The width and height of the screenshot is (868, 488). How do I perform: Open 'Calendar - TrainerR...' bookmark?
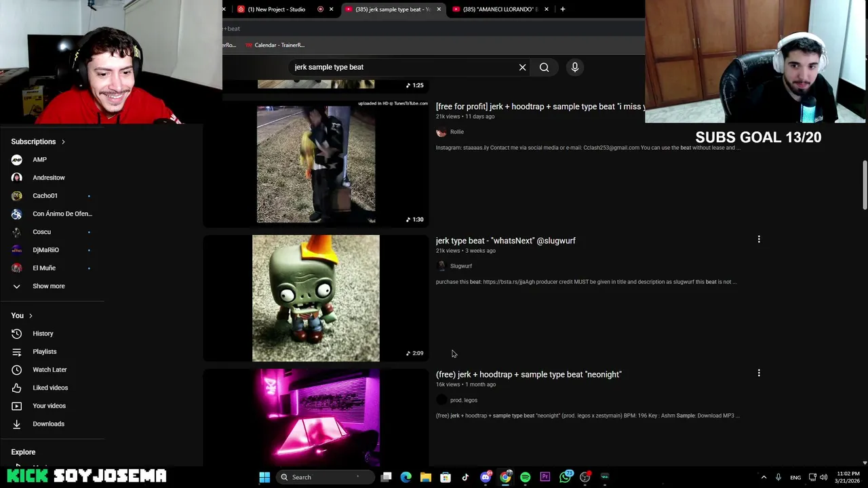(x=275, y=45)
